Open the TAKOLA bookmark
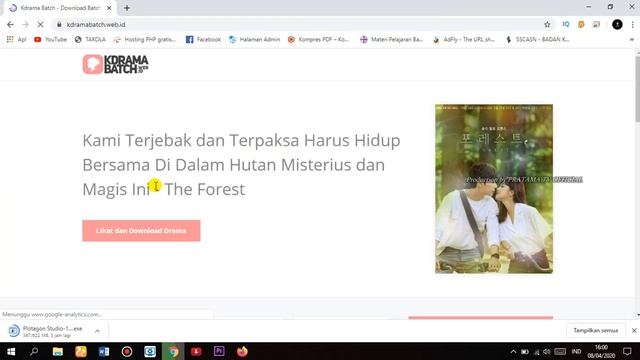Image resolution: width=640 pixels, height=360 pixels. point(90,40)
